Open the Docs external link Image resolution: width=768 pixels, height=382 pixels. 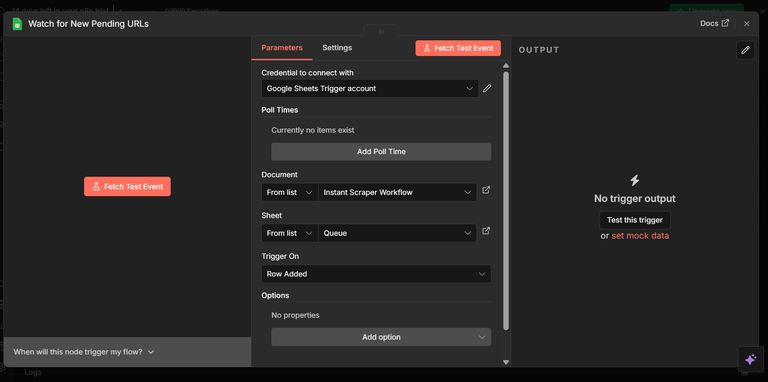tap(714, 24)
